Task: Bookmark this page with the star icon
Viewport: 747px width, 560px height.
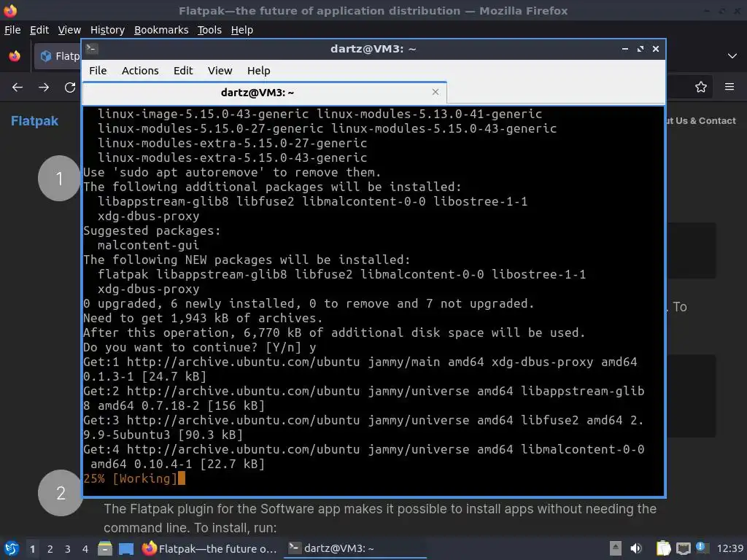Action: (x=701, y=87)
